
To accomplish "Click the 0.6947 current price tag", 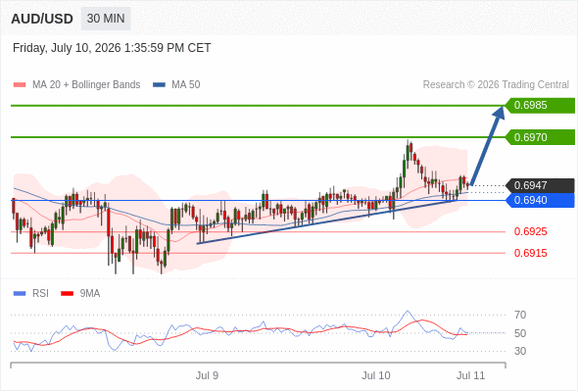I will (540, 185).
